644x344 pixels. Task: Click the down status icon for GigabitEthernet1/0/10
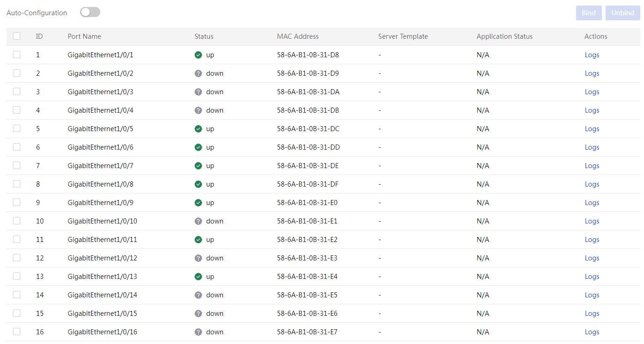point(198,221)
